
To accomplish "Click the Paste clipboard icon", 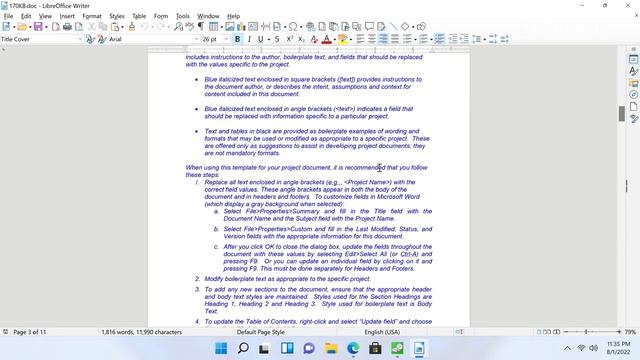I will point(116,27).
